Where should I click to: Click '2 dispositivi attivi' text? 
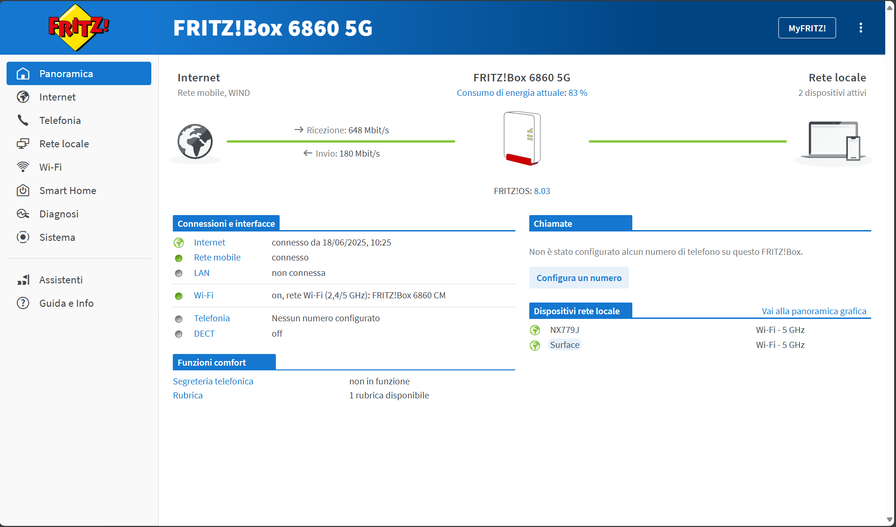click(832, 93)
